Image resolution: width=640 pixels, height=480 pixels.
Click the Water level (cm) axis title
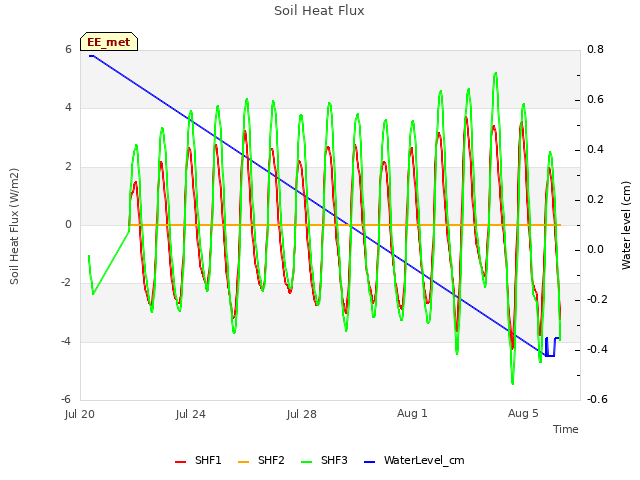(x=626, y=226)
